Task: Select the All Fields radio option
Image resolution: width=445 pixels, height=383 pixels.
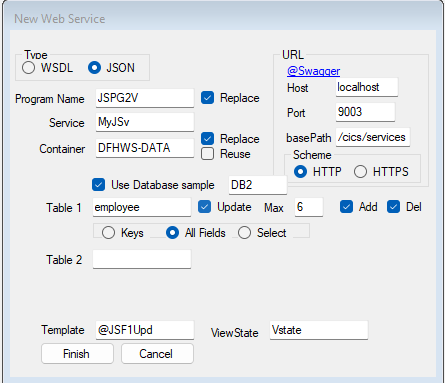Action: (x=172, y=233)
